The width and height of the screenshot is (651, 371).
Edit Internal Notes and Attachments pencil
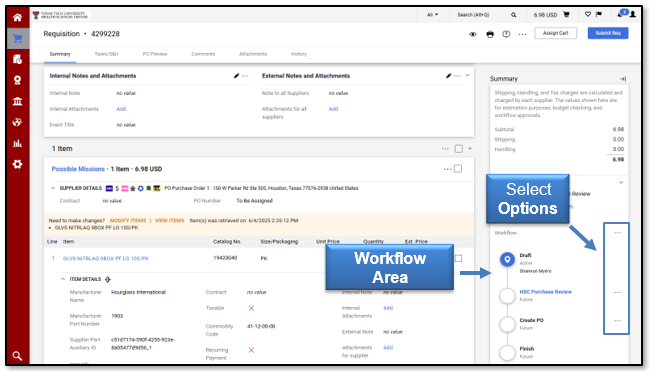(236, 76)
